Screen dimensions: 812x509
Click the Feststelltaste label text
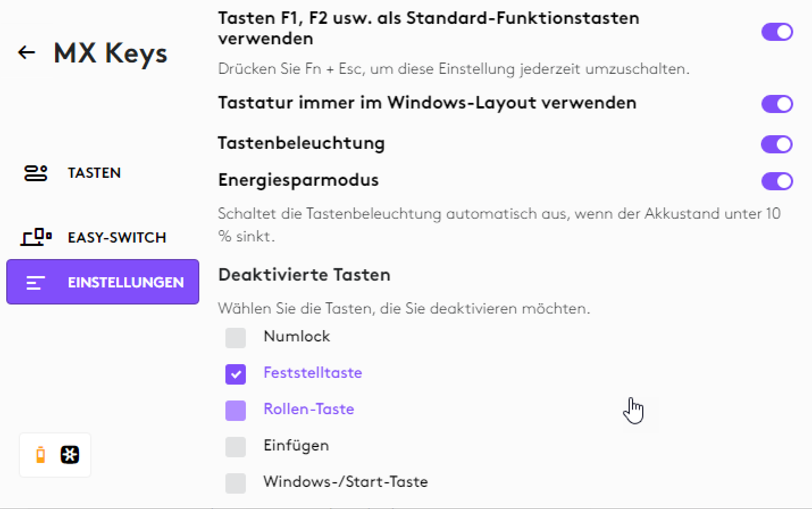(313, 373)
